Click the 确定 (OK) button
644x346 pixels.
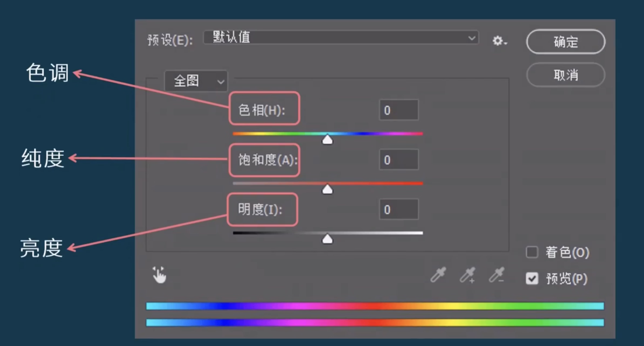click(565, 42)
